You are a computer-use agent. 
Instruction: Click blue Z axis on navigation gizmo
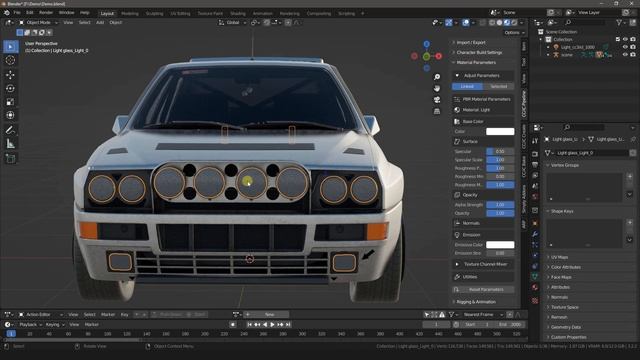coord(427,44)
